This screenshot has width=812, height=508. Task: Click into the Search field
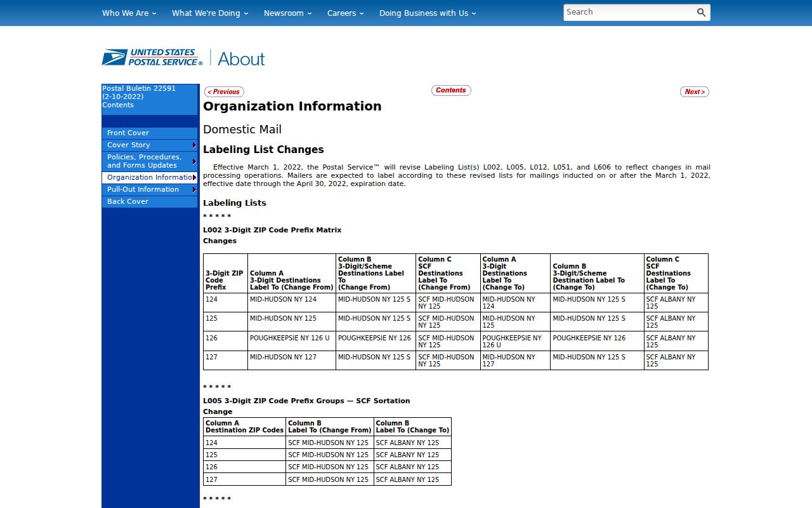(x=628, y=12)
